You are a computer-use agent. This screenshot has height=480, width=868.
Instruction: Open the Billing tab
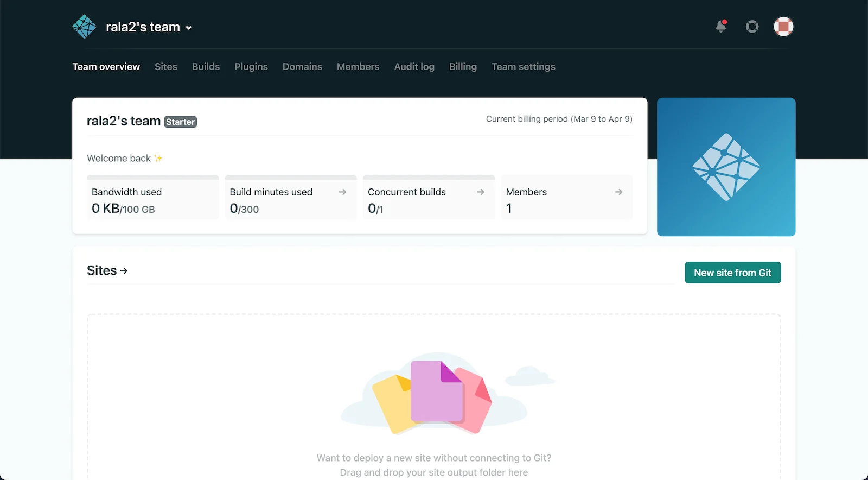[463, 67]
